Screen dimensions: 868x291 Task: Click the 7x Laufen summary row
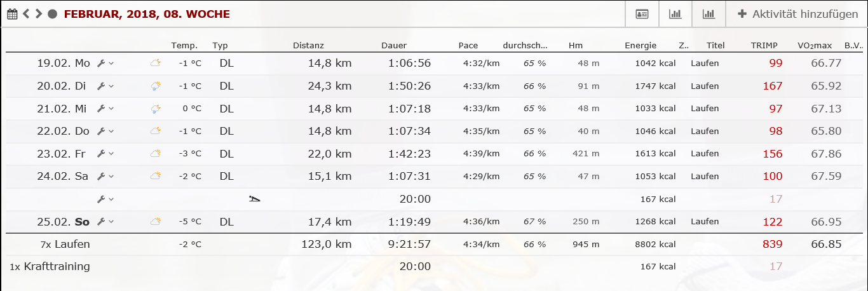66,245
